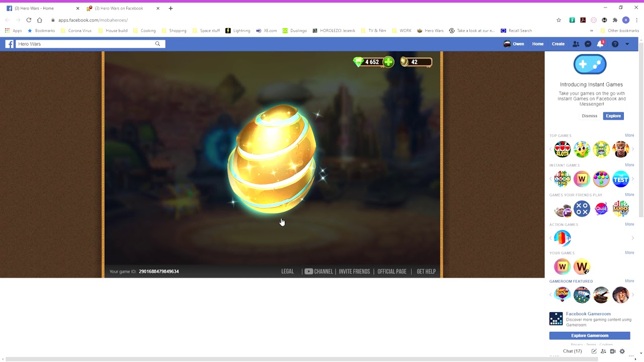Show next Top Games with right chevron
644x362 pixels.
point(632,149)
